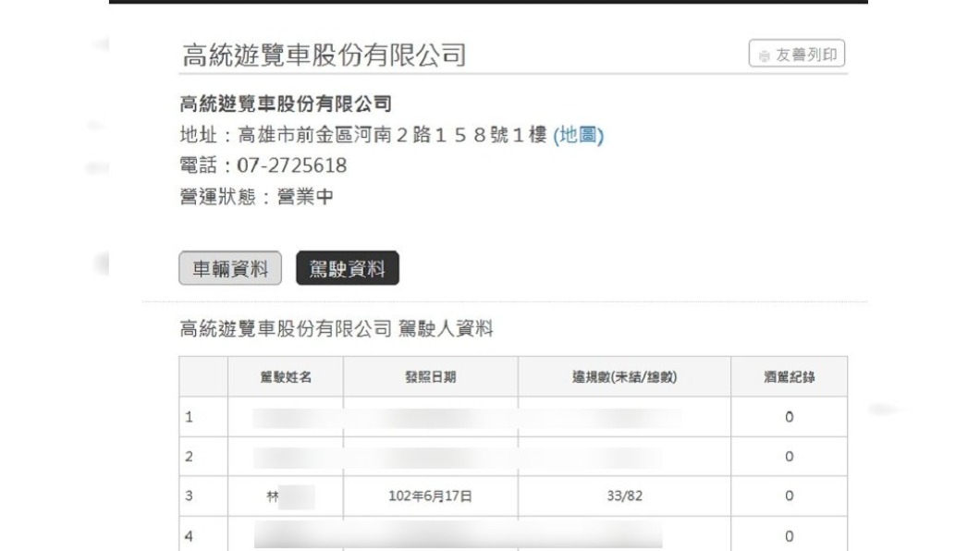980x551 pixels.
Task: Click the 酒駕紀錄 value 0 in row 4
Action: click(x=790, y=536)
